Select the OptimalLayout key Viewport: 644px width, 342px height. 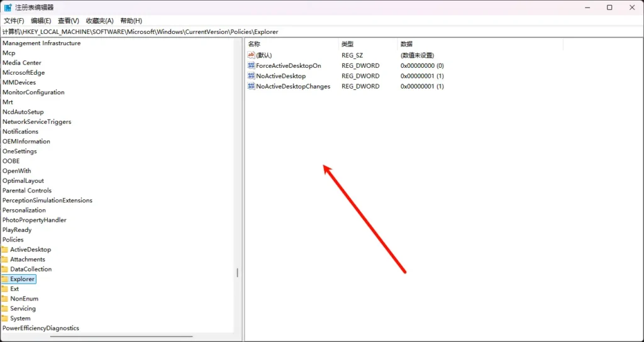(23, 181)
